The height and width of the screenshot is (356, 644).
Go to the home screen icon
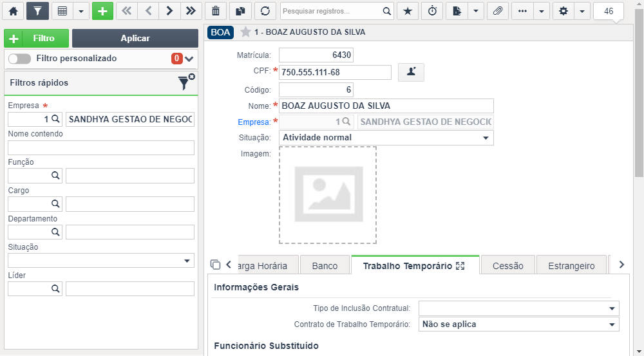pos(13,11)
